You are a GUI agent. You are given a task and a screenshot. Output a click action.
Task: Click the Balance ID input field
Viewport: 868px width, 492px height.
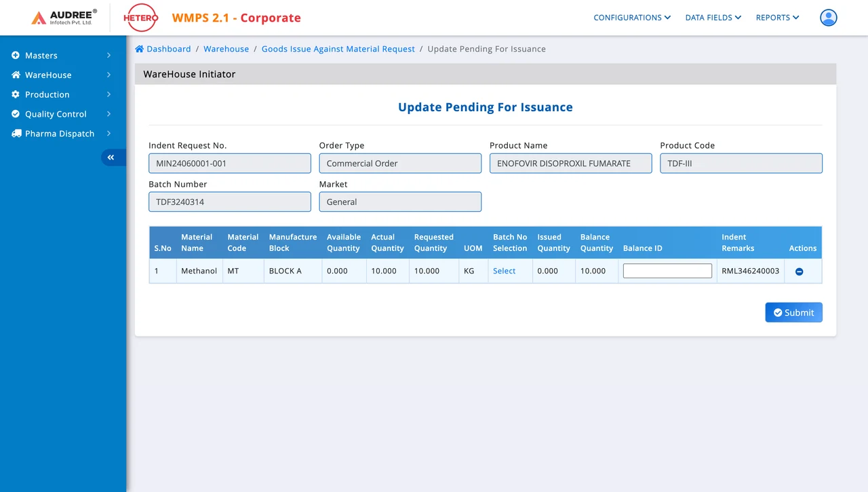pos(667,271)
